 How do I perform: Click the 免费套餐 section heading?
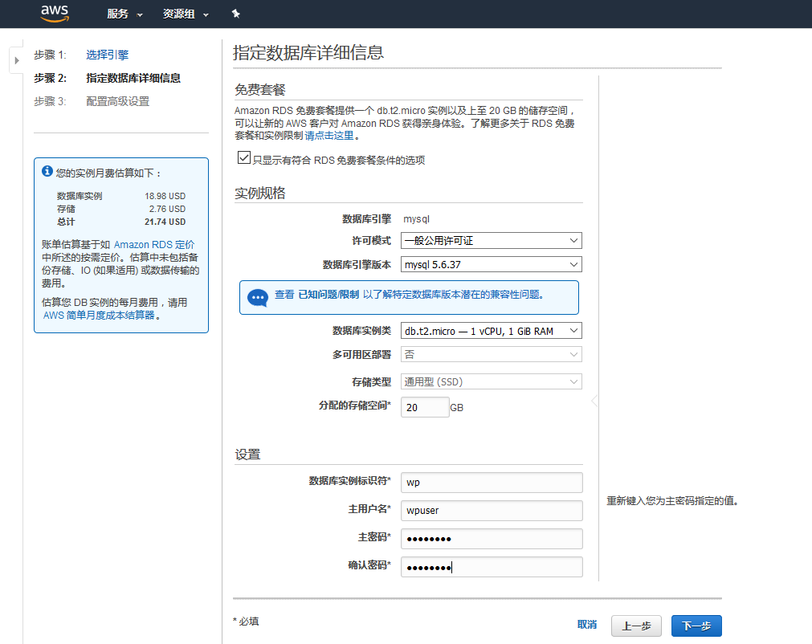click(260, 90)
